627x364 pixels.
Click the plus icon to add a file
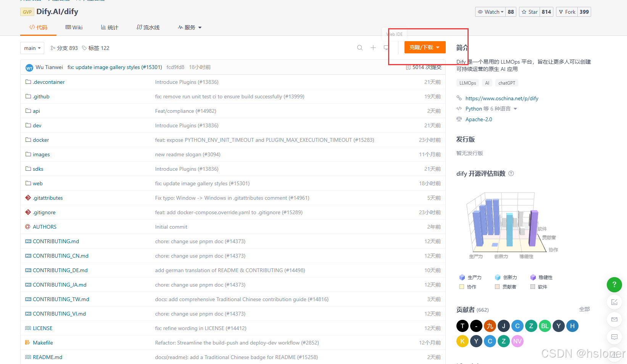(x=373, y=48)
